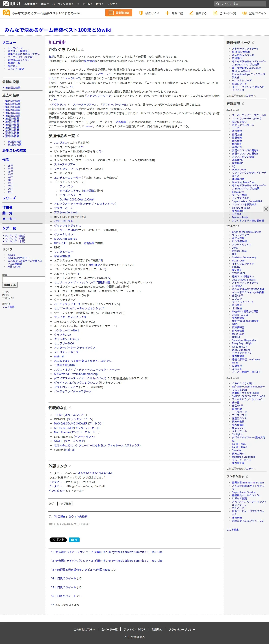Open the スペースハリアー work link
Image resolution: width=269 pixels, height=644 pixels.
pos(65,165)
